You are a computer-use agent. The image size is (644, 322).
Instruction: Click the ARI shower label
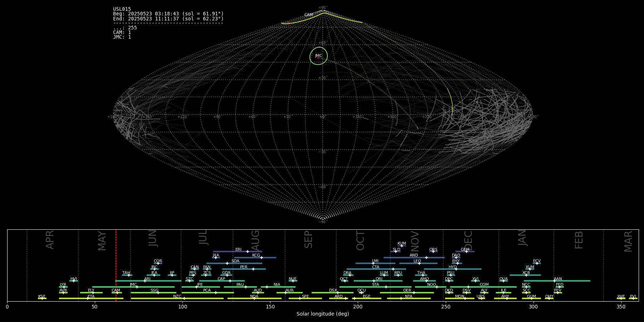click(147, 279)
